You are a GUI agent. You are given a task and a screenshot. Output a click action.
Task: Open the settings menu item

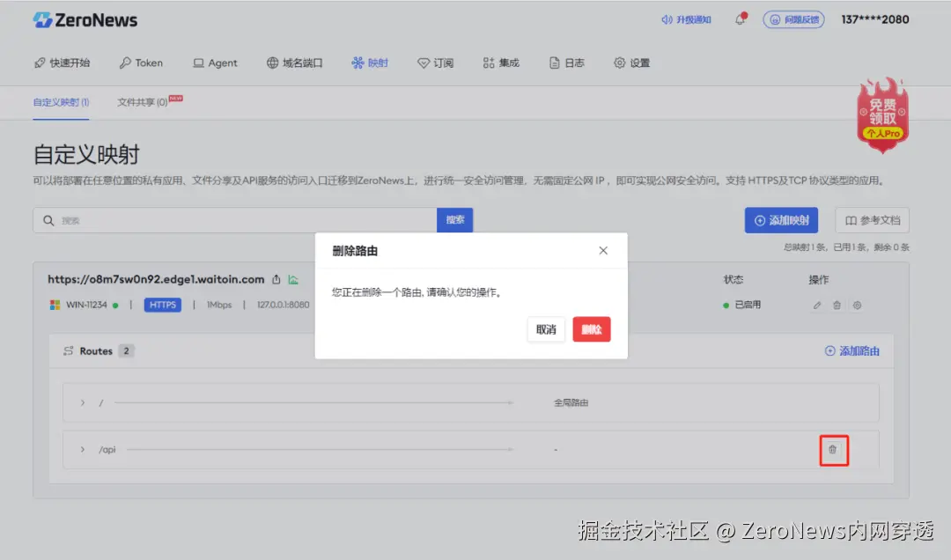tap(631, 63)
